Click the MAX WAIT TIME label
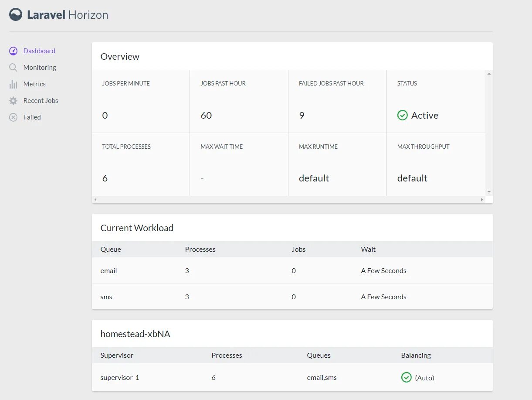532x400 pixels. click(222, 147)
